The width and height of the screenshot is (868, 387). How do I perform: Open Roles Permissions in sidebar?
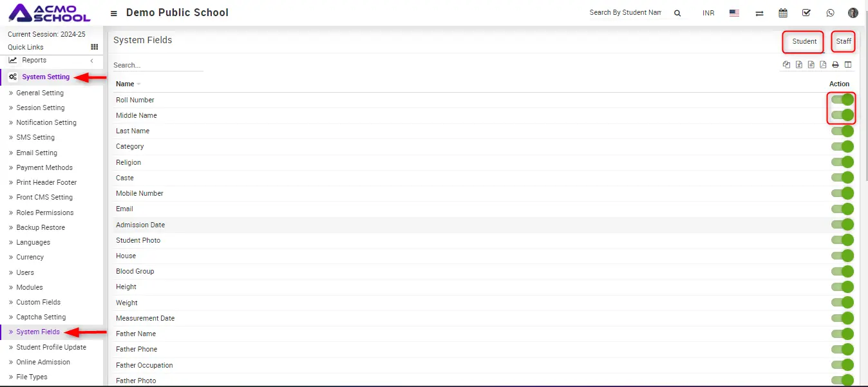coord(45,212)
